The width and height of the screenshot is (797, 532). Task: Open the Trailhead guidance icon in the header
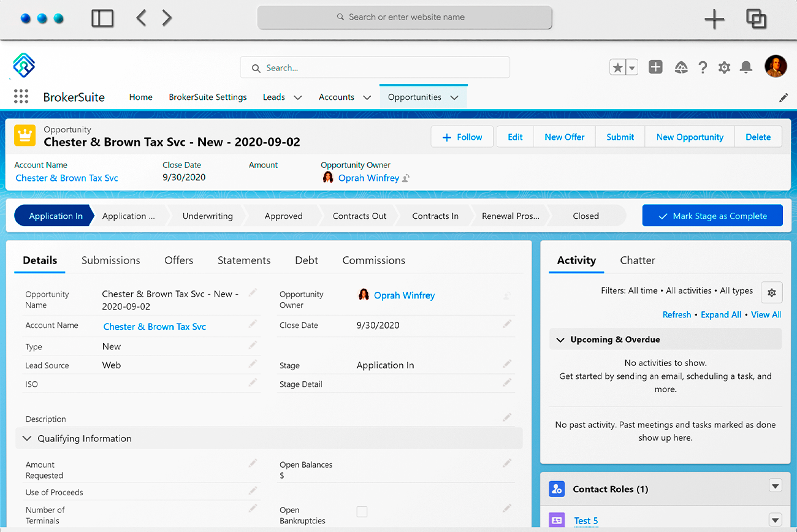(681, 67)
